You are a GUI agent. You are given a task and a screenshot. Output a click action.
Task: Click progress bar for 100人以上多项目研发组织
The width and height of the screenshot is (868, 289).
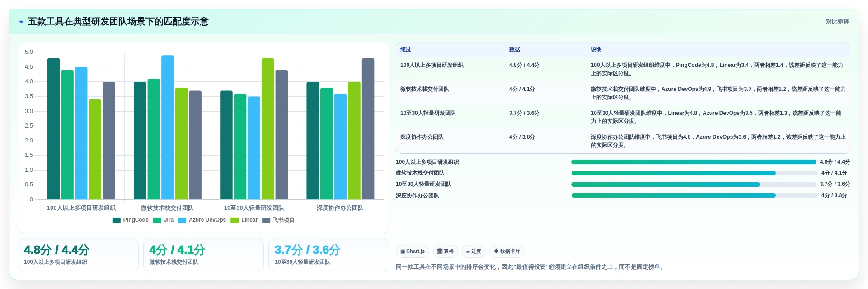694,162
